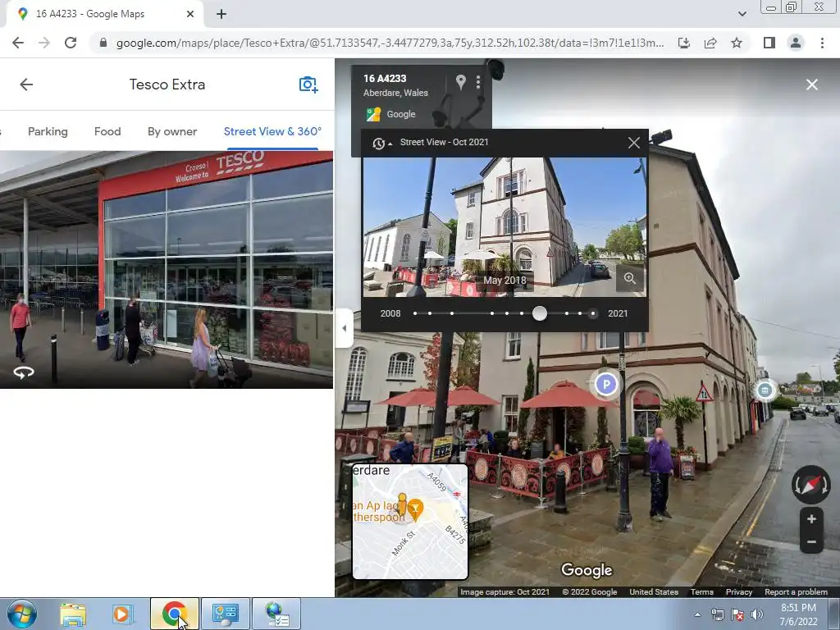Image resolution: width=840 pixels, height=630 pixels.
Task: Reload the page
Action: point(71,43)
